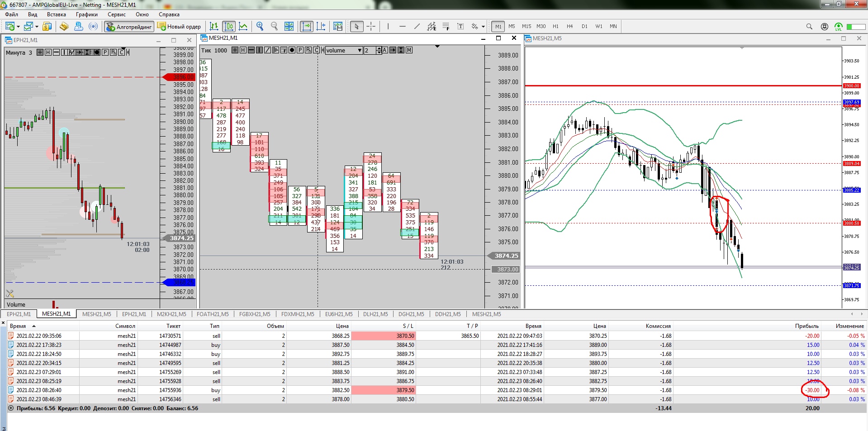
Task: Click the blue 3885.22 price label in MESH21,M5
Action: click(851, 190)
